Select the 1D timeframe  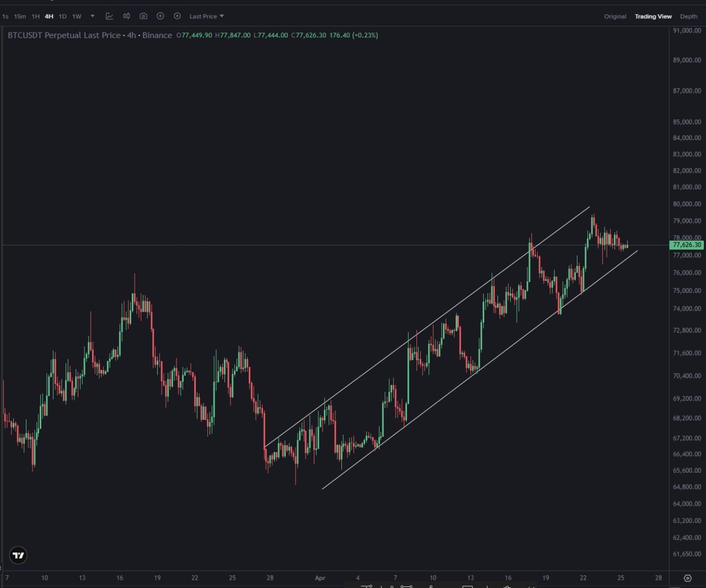click(x=62, y=17)
